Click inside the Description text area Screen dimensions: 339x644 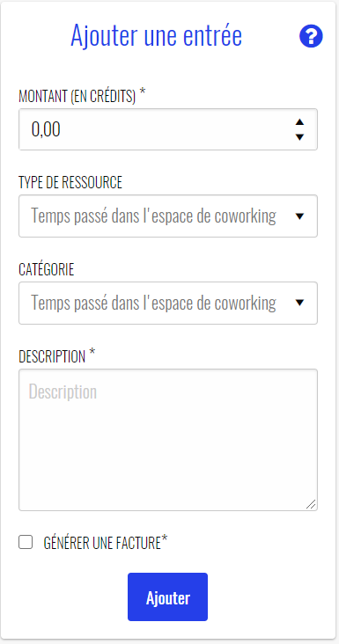click(168, 440)
